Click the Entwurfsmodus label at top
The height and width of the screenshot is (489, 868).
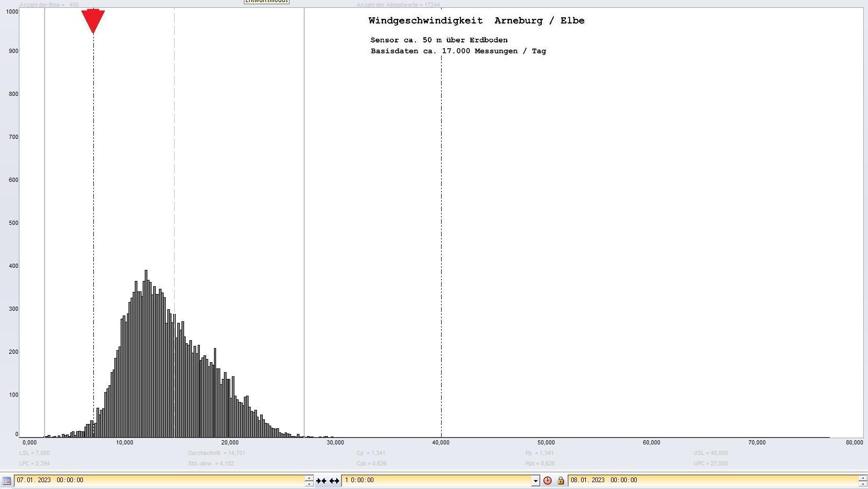point(266,2)
